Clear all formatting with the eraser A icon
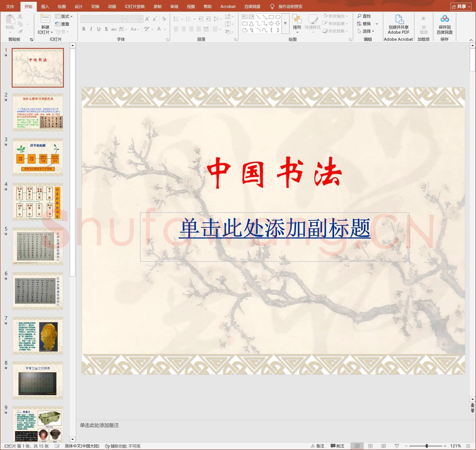This screenshot has height=450, width=476. (164, 19)
